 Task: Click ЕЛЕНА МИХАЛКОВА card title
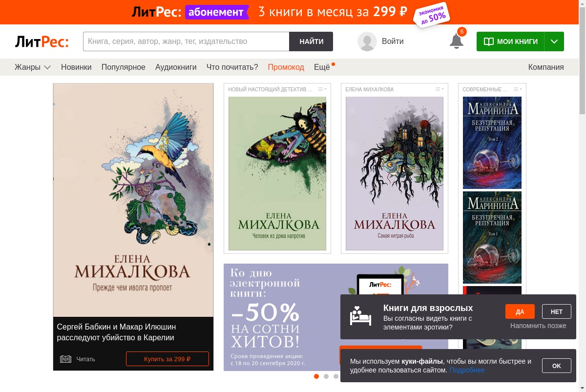(x=370, y=89)
